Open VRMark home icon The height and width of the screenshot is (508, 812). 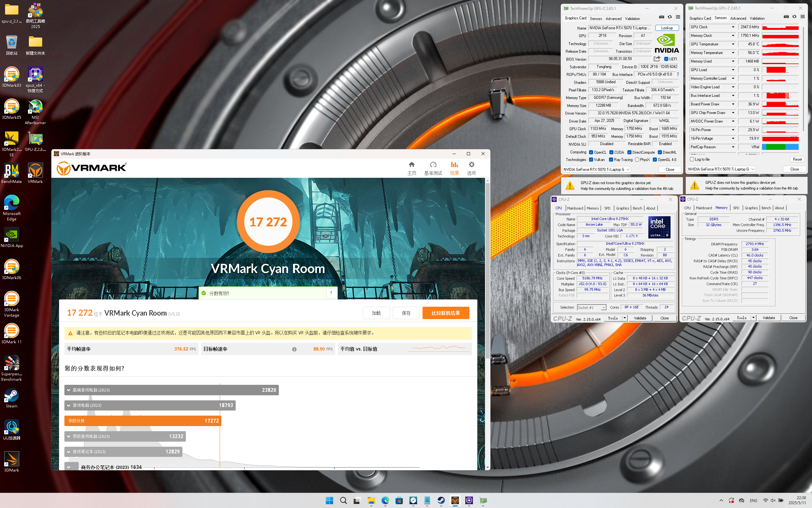pyautogui.click(x=412, y=164)
